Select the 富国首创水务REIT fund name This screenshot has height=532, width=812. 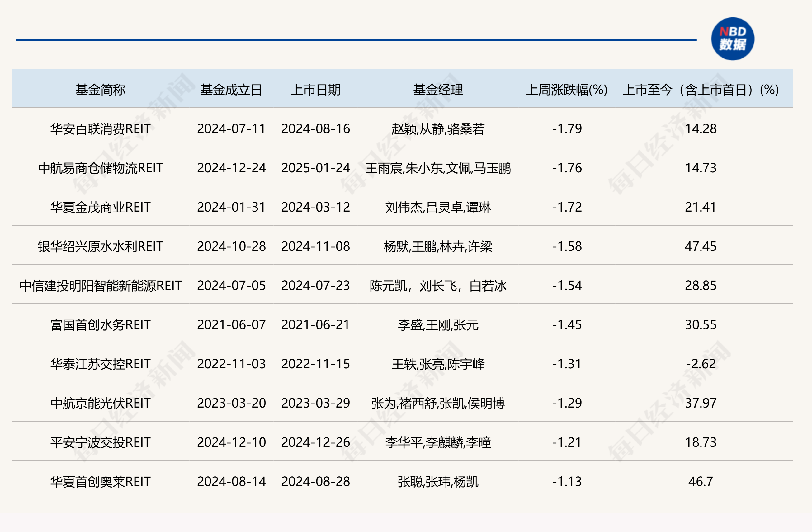(100, 325)
